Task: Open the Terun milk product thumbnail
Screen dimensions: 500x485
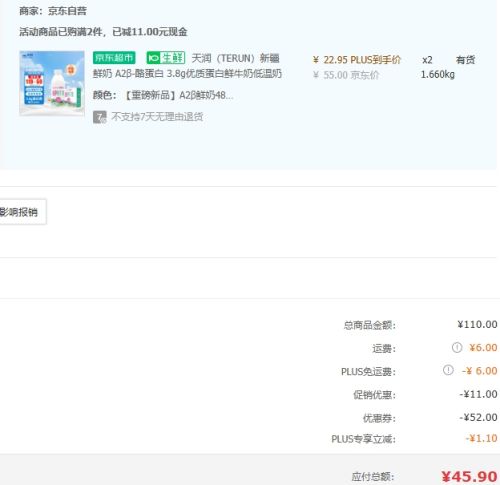Action: 52,83
